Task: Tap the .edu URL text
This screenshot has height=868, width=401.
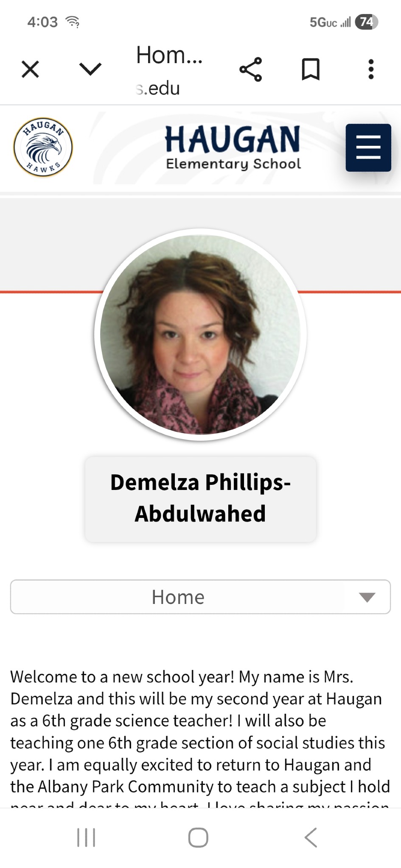Action: pyautogui.click(x=158, y=88)
